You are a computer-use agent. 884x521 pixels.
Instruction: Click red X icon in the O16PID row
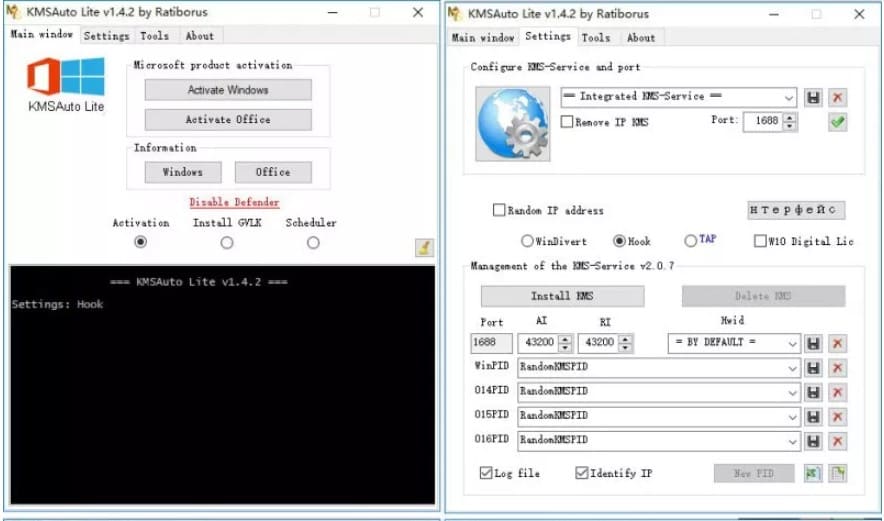(837, 441)
